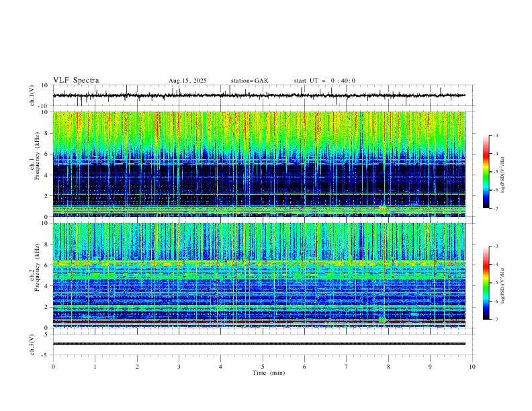The image size is (532, 411).
Task: Click the date label 'Aug.15, 2025'
Action: 187,81
